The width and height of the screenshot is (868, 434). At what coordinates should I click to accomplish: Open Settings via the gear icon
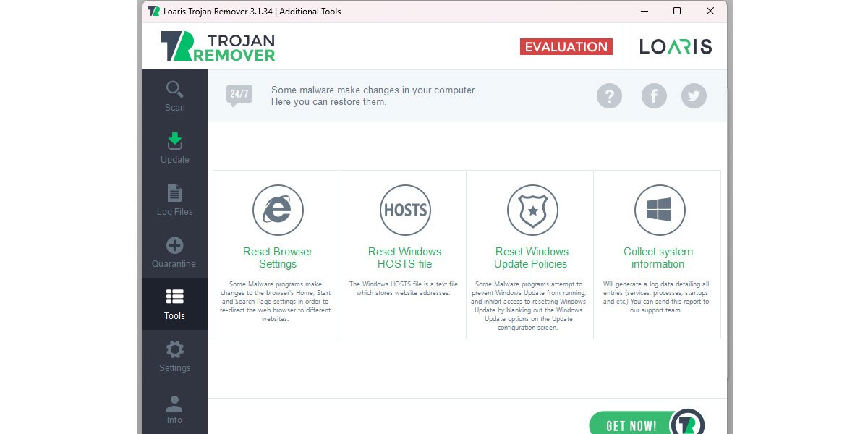click(174, 357)
